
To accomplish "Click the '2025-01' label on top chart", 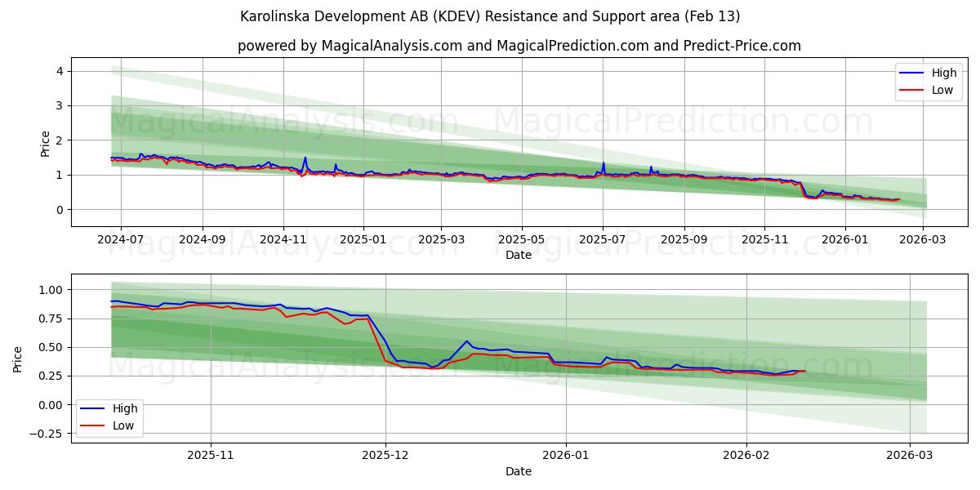I will coord(363,238).
